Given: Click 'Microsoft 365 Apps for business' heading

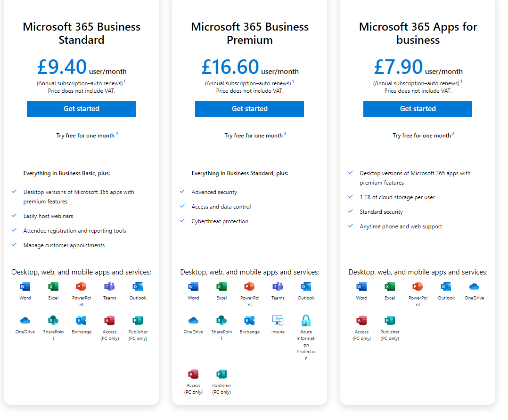Looking at the screenshot, I should click(418, 33).
